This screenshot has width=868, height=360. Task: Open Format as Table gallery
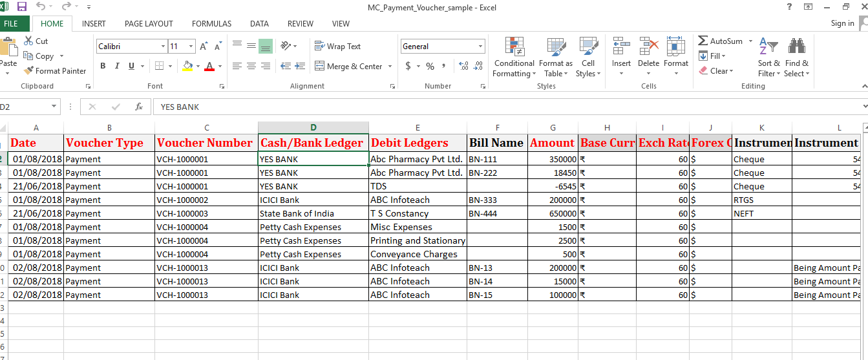coord(556,58)
